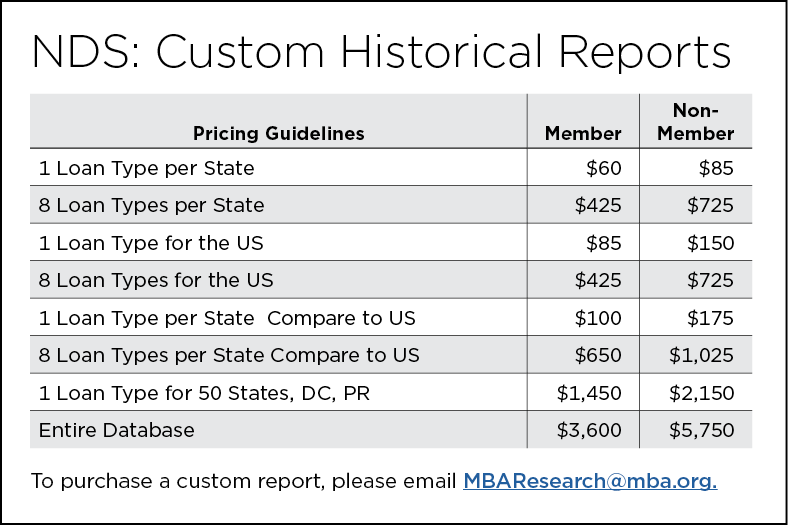The height and width of the screenshot is (525, 788).
Task: Click the 8 Loan Types for the US row
Action: pos(156,280)
